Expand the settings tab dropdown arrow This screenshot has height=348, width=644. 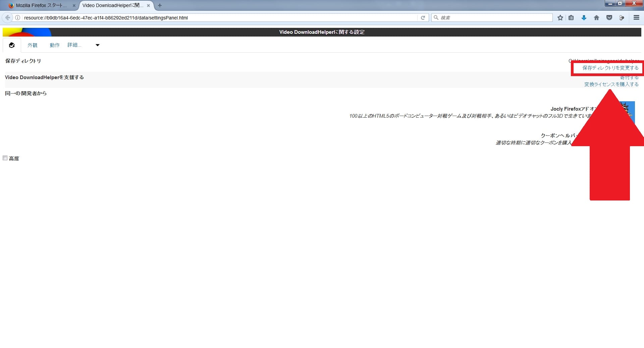[x=98, y=45]
